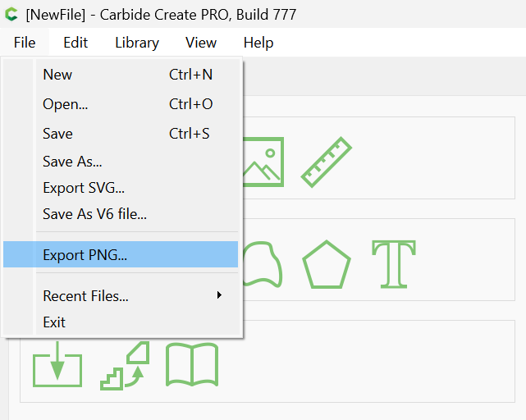Screen dimensions: 526x420
Task: Open the Library menu
Action: click(x=137, y=43)
